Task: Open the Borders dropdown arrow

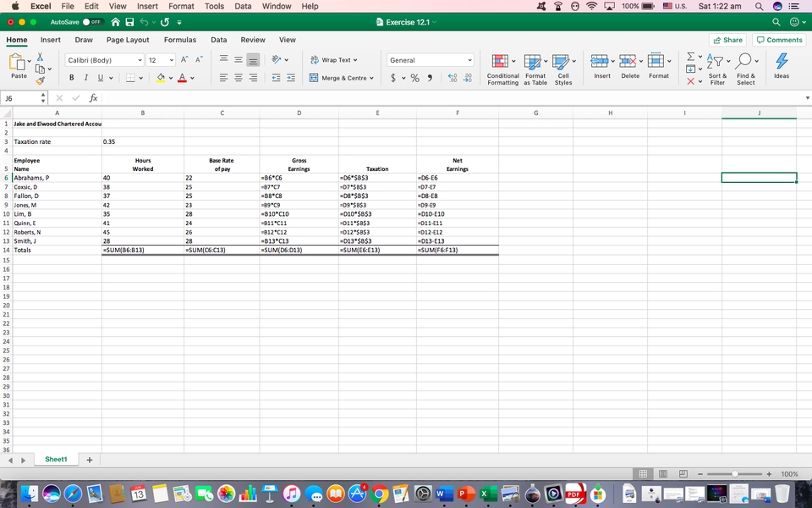Action: 140,78
